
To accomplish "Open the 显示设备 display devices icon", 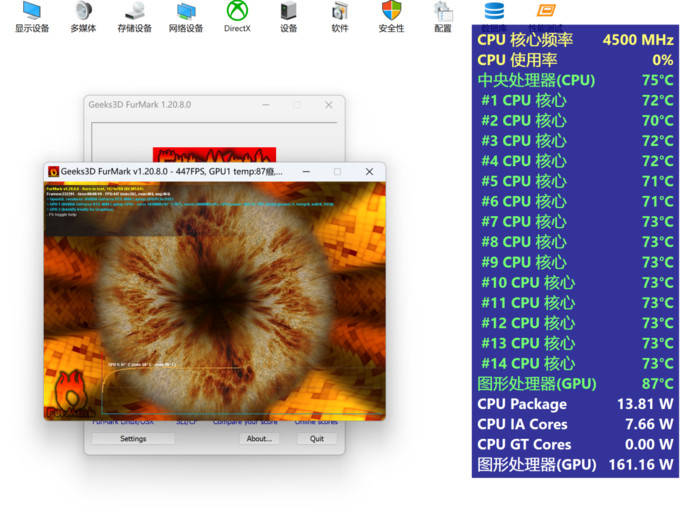I will tap(32, 17).
